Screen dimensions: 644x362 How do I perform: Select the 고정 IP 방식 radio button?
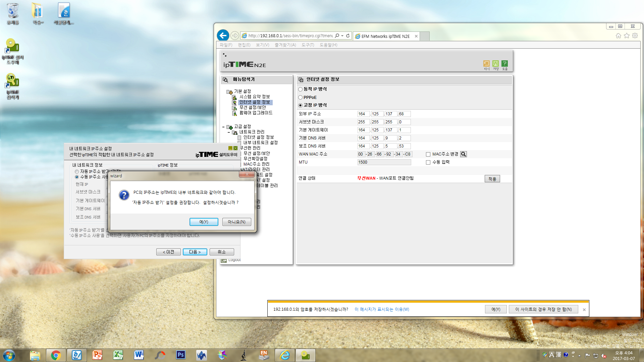[x=300, y=105]
